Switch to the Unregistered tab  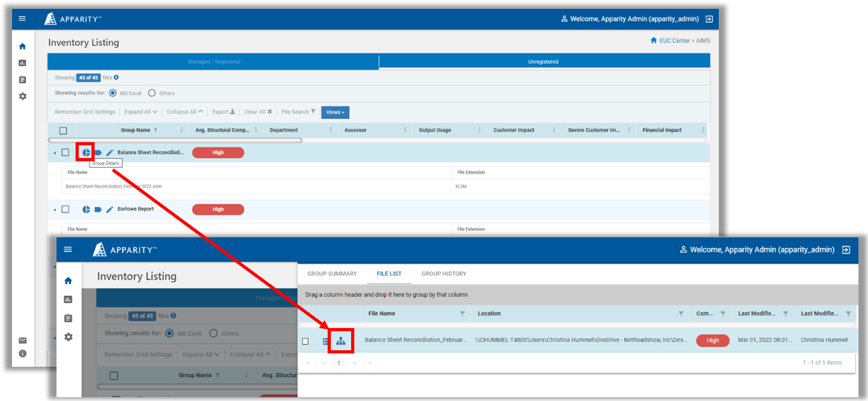[544, 62]
